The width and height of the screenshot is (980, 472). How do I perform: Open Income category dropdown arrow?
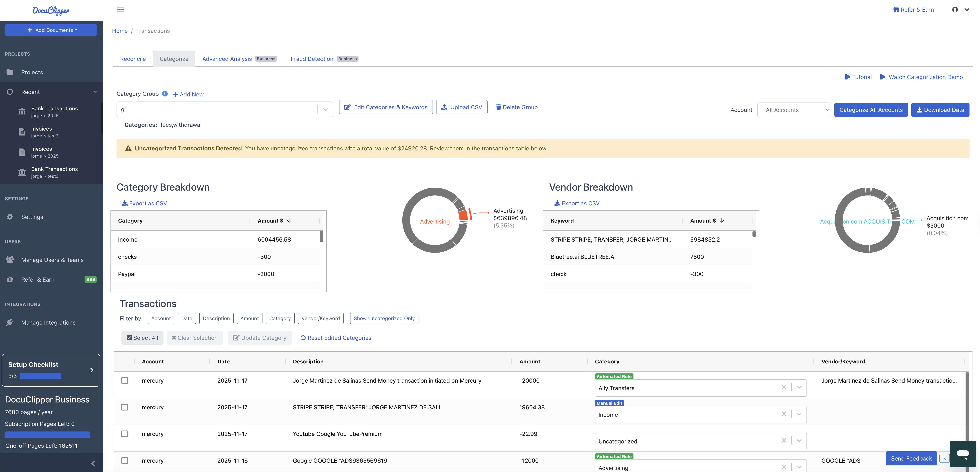(x=799, y=414)
